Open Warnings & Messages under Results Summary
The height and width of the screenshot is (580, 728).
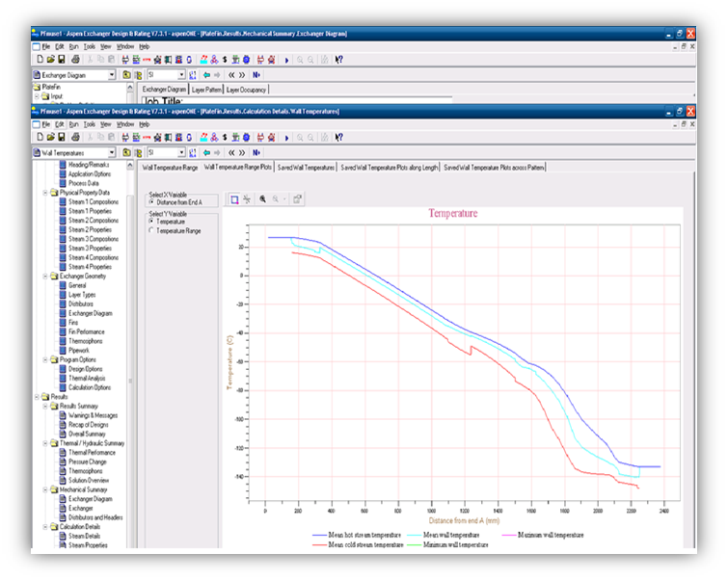pyautogui.click(x=94, y=414)
